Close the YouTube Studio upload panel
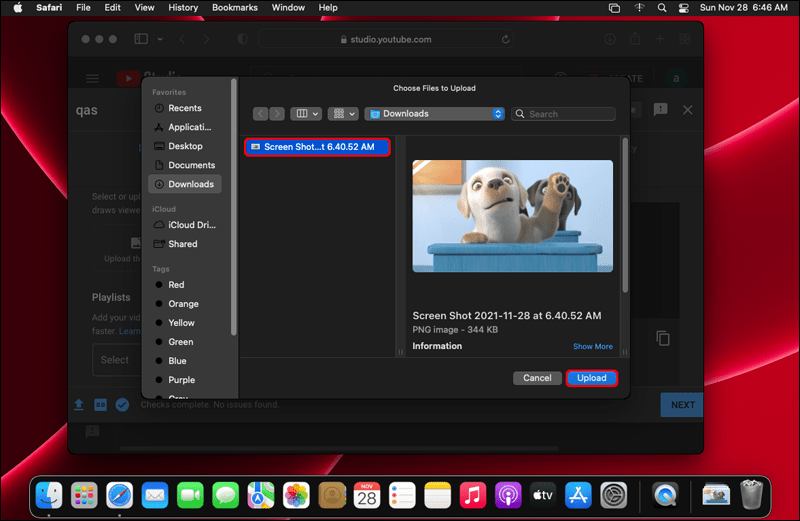The height and width of the screenshot is (521, 800). coord(688,110)
